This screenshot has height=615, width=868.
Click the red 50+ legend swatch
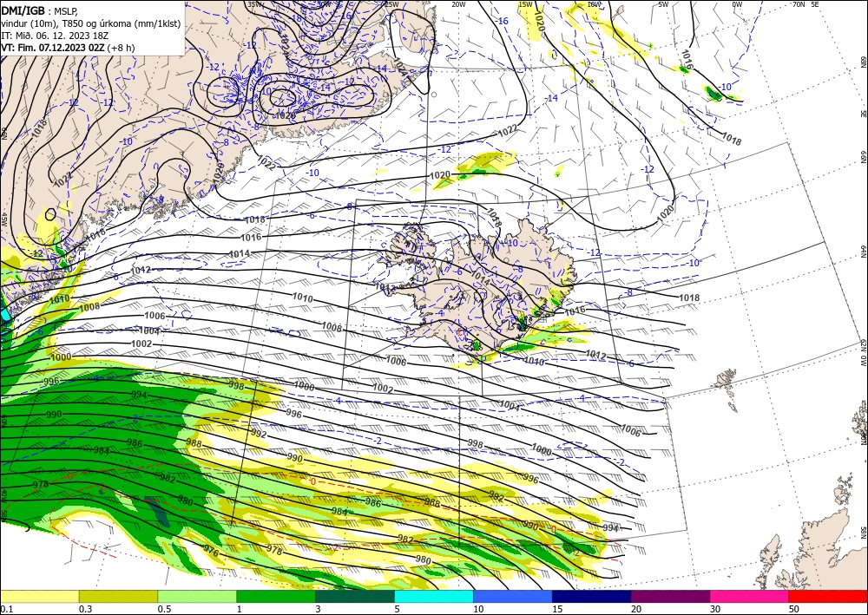click(828, 596)
